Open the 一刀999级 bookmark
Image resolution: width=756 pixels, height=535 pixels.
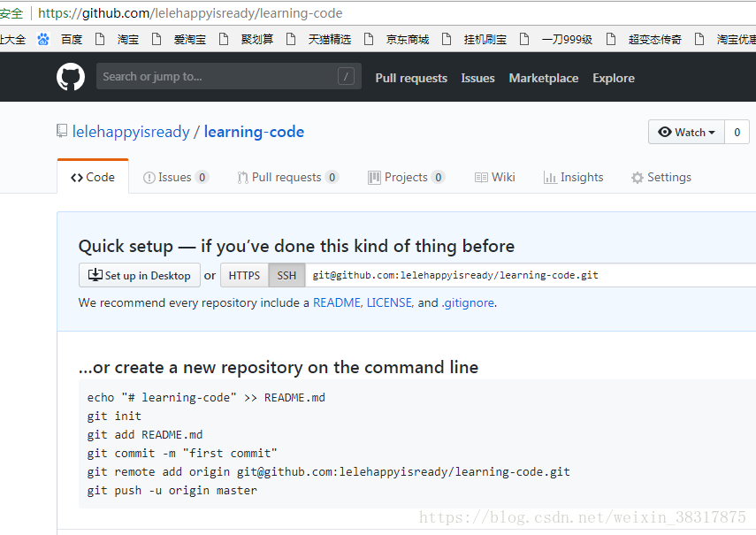pyautogui.click(x=567, y=39)
